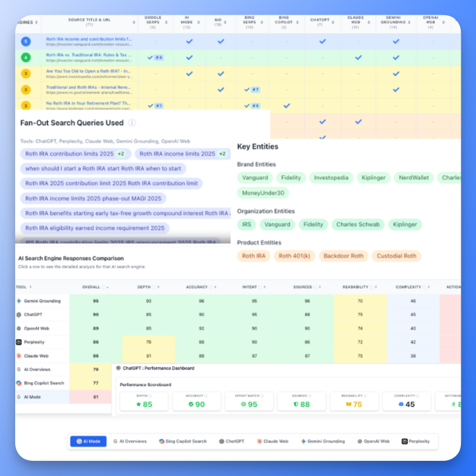476x476 pixels.
Task: Click the brain icon on the Complexity 45 scorecard
Action: (x=401, y=405)
